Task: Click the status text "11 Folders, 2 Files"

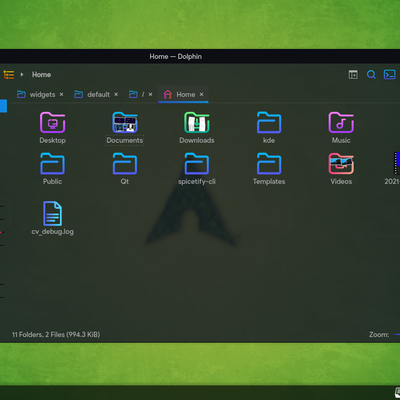Action: pyautogui.click(x=56, y=334)
